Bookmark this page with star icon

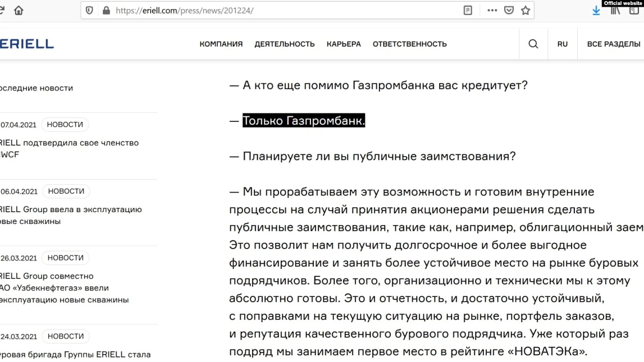[526, 11]
